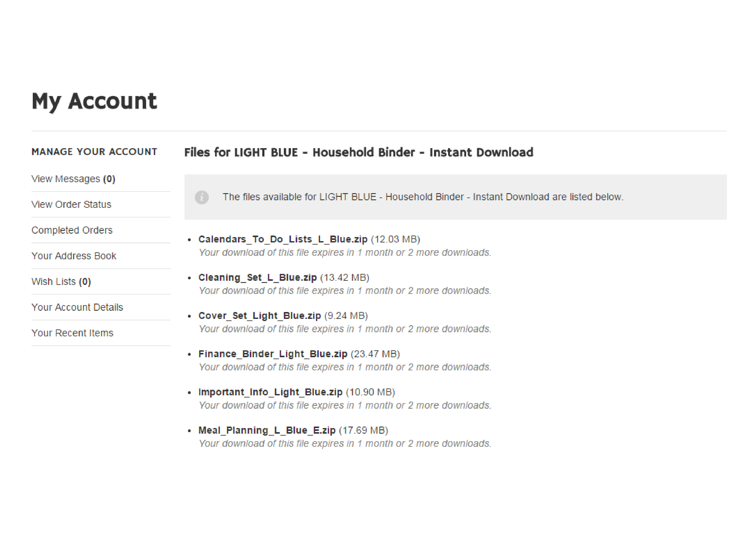
Task: Click the (9.24 MB) file size
Action: pos(346,315)
